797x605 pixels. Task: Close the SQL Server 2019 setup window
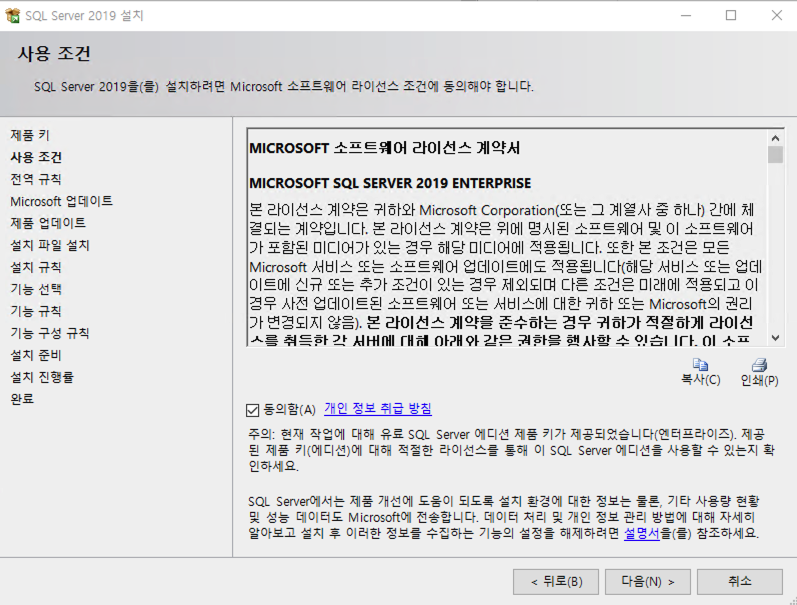[x=777, y=16]
